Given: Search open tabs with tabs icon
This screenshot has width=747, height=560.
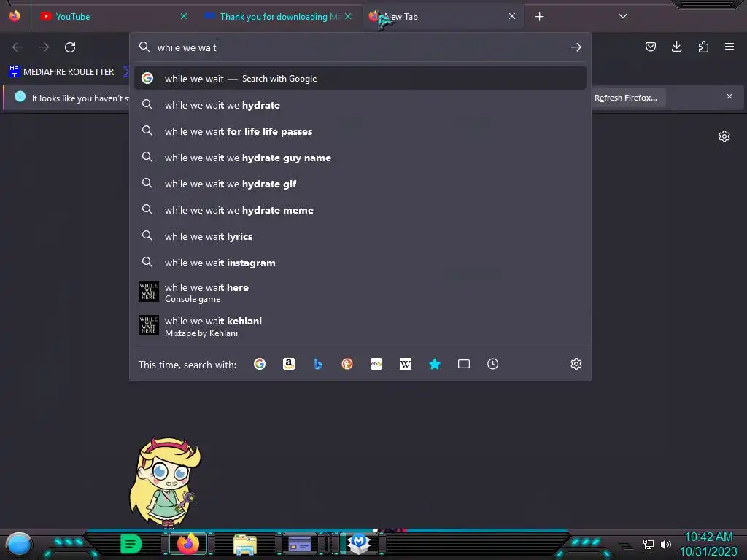Looking at the screenshot, I should pos(463,364).
